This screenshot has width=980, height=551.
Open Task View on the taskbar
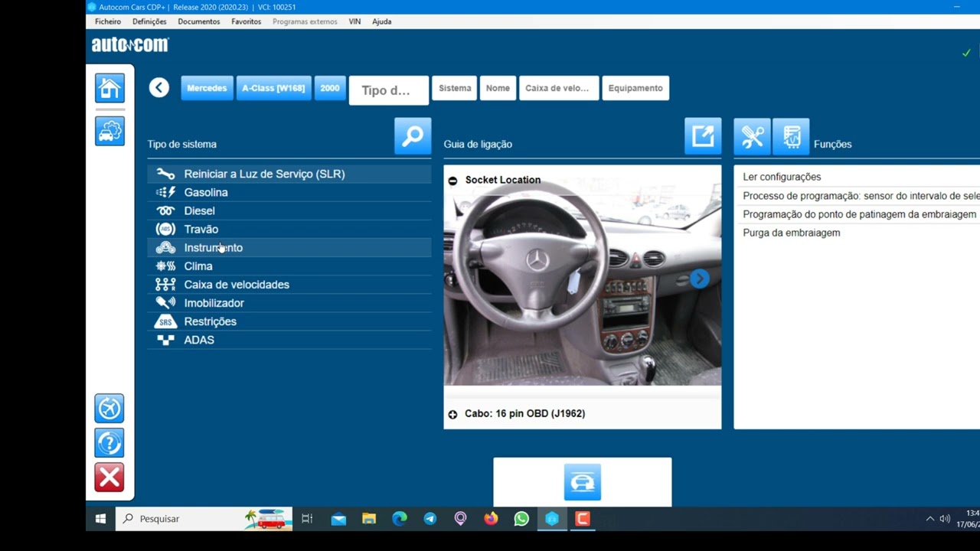tap(307, 519)
